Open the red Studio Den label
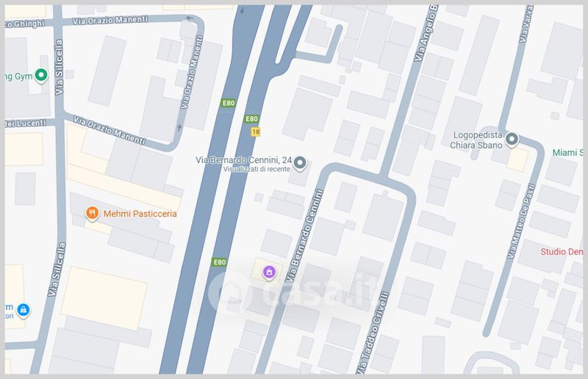This screenshot has width=588, height=379. (562, 252)
